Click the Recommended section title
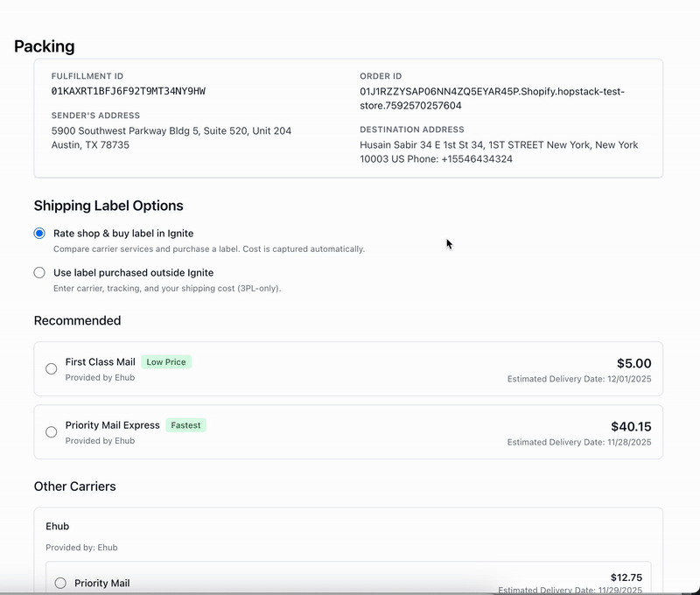Image resolution: width=700 pixels, height=595 pixels. (x=76, y=322)
